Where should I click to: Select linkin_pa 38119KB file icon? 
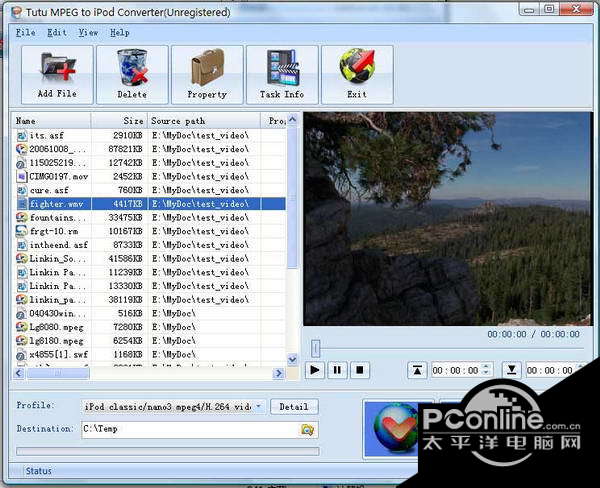point(22,300)
